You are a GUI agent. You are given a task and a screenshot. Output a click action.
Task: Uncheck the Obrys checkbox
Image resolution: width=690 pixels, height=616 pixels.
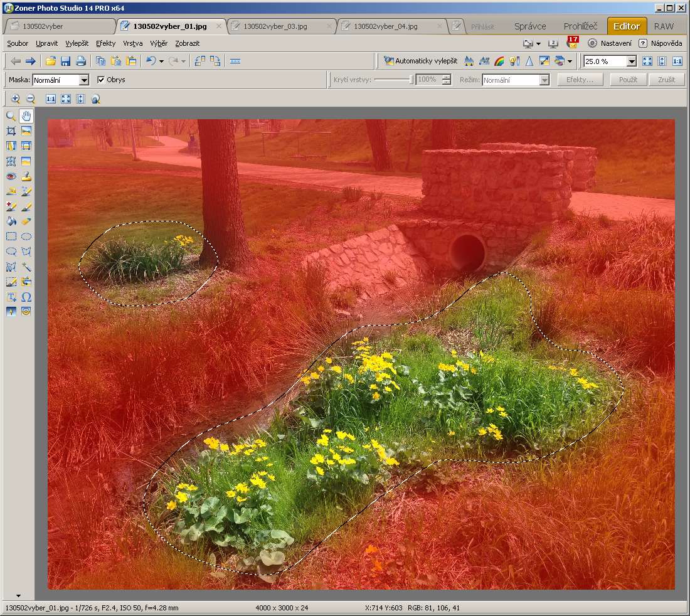coord(101,80)
